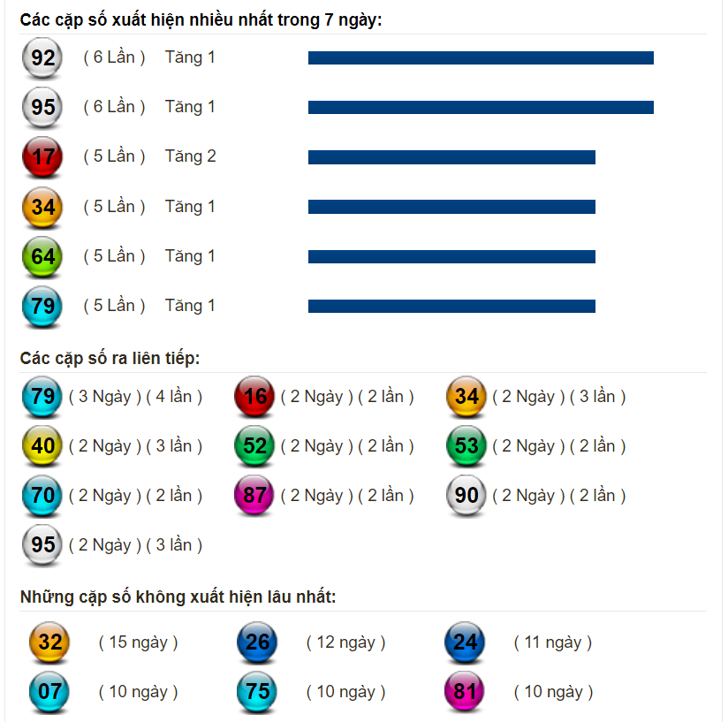Click the cyan ball numbered 07
This screenshot has width=728, height=722.
point(49,692)
